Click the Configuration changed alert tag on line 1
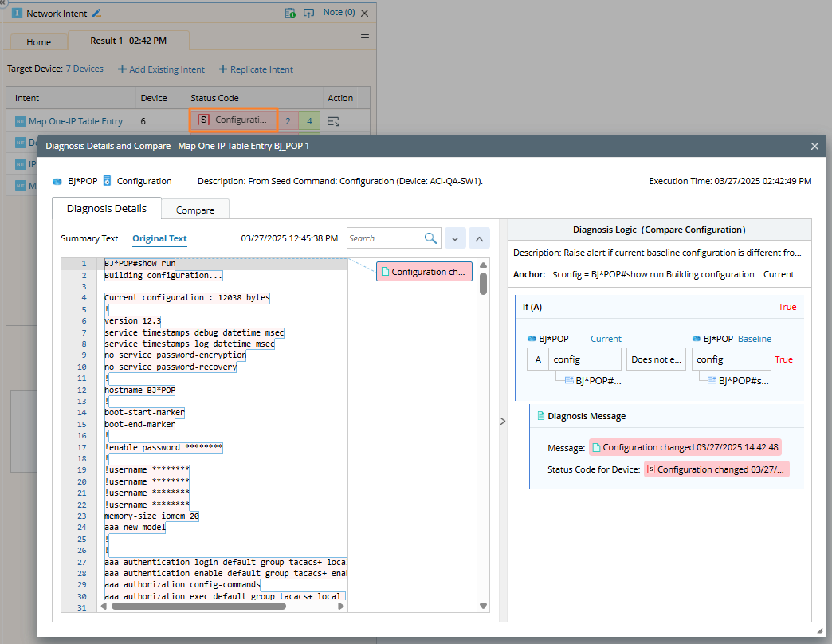832x644 pixels. click(x=424, y=272)
